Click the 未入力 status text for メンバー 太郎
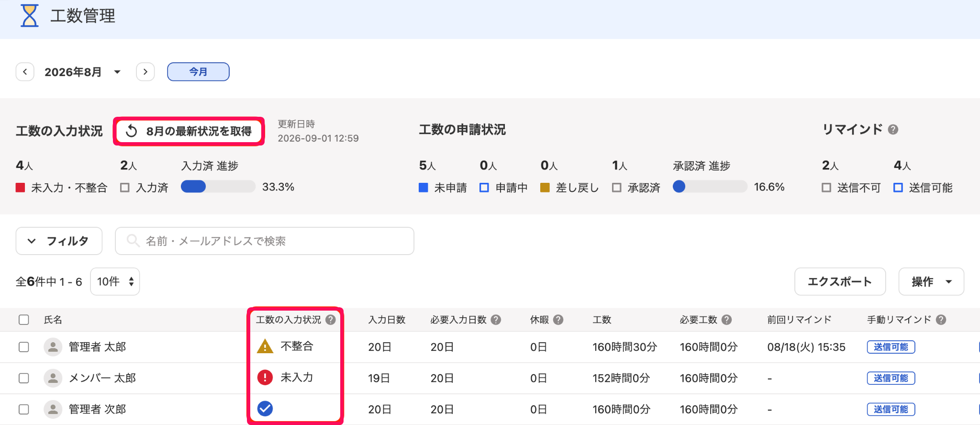The width and height of the screenshot is (980, 425). click(297, 378)
